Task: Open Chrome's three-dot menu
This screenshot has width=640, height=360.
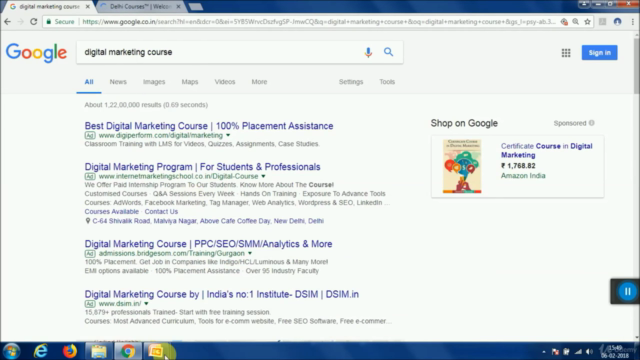Action: 633,22
